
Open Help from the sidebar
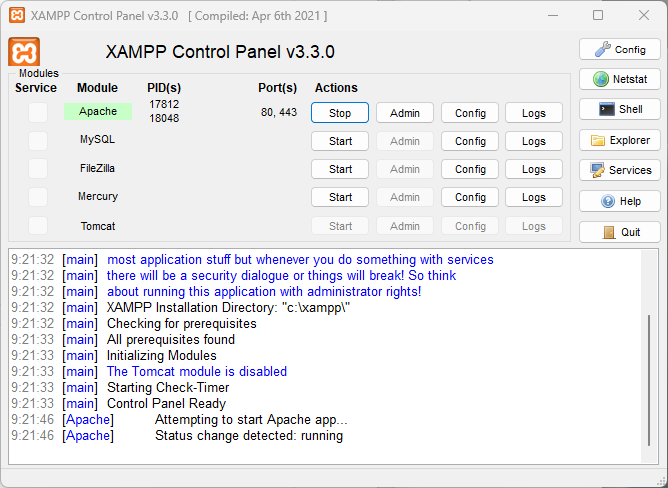(619, 201)
